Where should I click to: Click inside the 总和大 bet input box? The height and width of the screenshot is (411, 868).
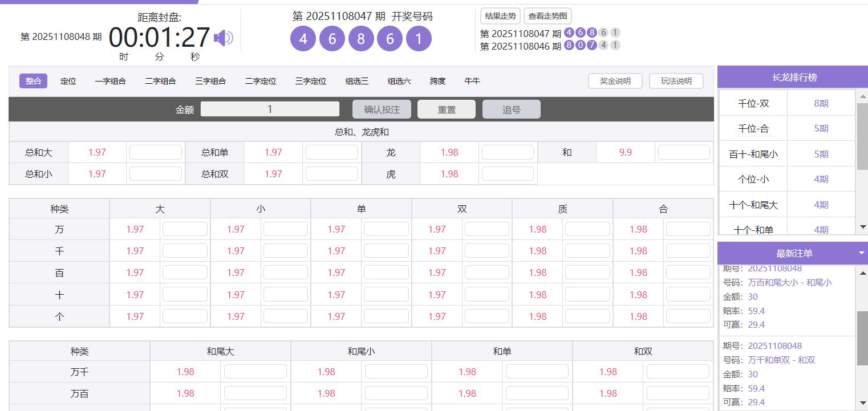click(x=155, y=152)
